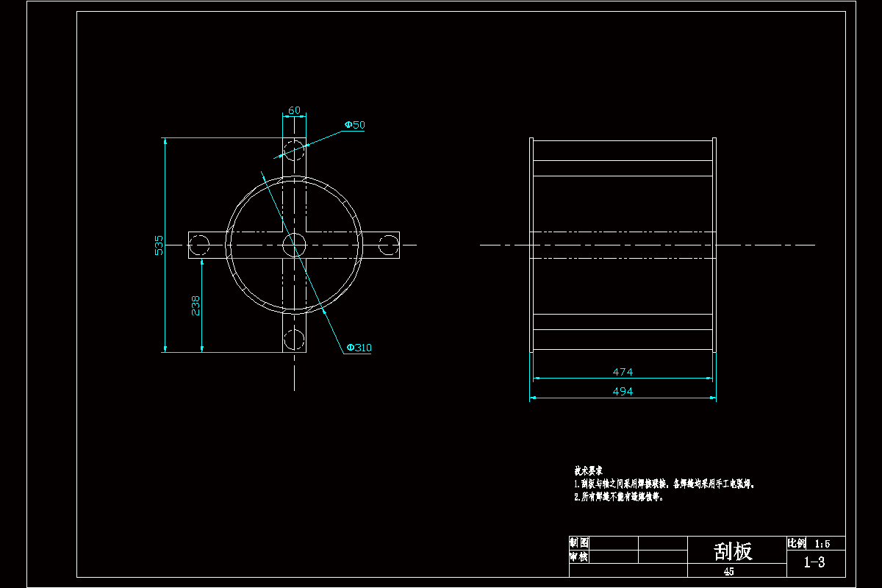Click technical requirement line starting with 2.
Screen dimensions: 882x588
pyautogui.click(x=619, y=497)
